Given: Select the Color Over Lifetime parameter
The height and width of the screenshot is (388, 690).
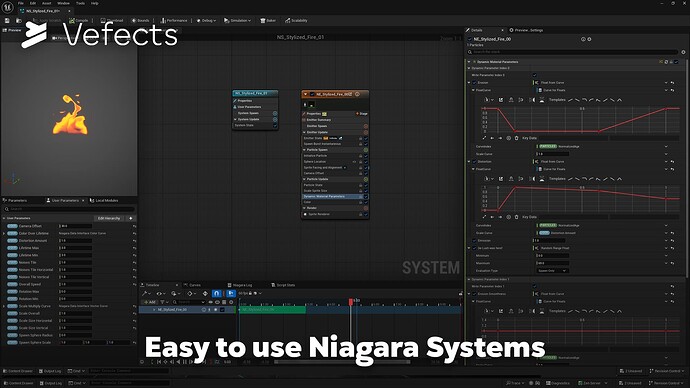Looking at the screenshot, I should 34,234.
